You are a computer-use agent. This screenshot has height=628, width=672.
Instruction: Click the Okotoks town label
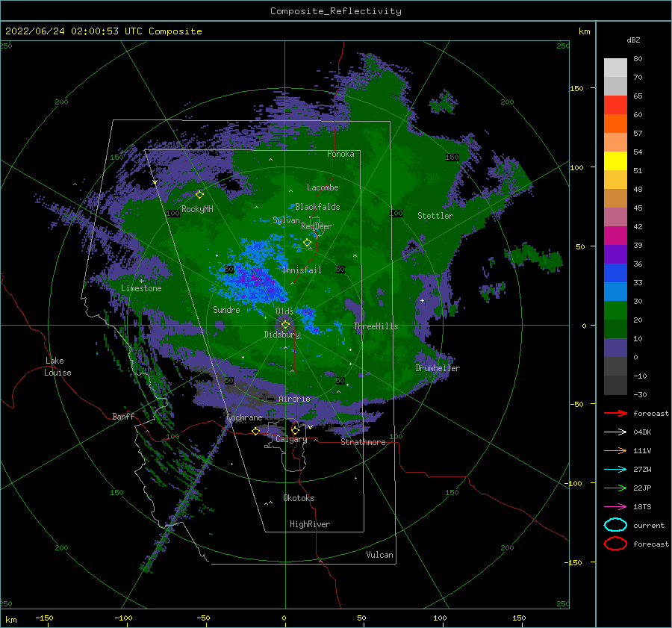(299, 498)
